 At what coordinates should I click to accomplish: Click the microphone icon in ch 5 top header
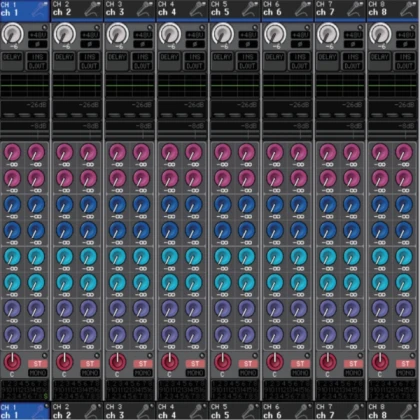click(x=250, y=9)
